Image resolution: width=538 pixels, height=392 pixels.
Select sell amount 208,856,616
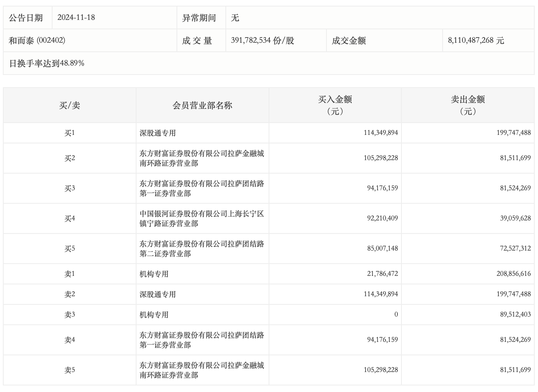tap(513, 274)
